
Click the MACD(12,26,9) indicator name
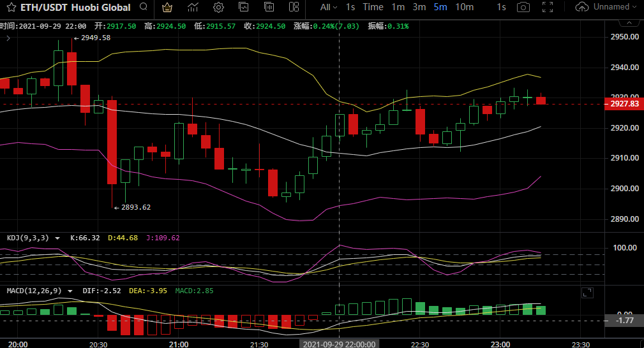tap(34, 291)
